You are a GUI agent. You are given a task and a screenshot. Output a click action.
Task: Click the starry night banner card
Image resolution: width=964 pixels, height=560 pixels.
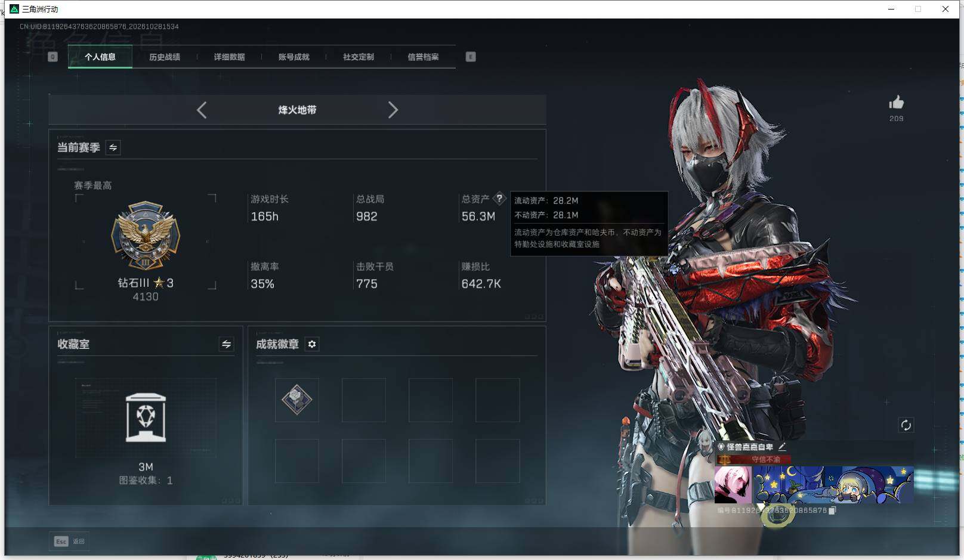pyautogui.click(x=833, y=485)
